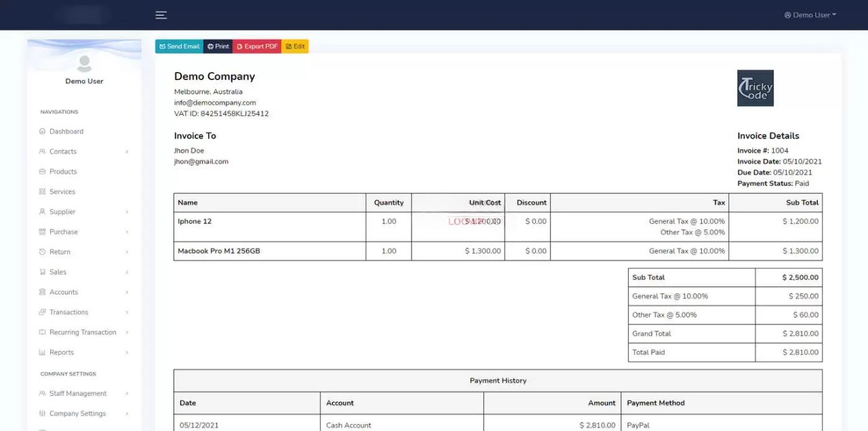Click the Other Tax @ 5.00% $ 60.00 value
Screen dimensions: 868x431
pos(806,315)
